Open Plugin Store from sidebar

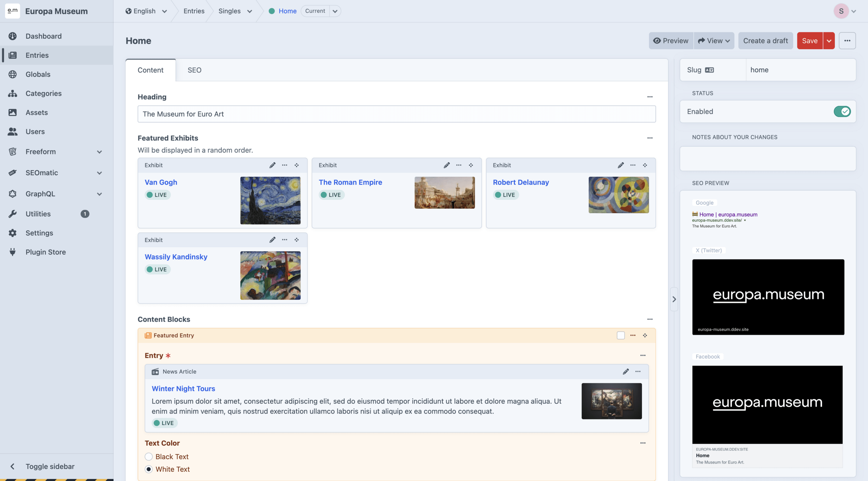tap(46, 252)
